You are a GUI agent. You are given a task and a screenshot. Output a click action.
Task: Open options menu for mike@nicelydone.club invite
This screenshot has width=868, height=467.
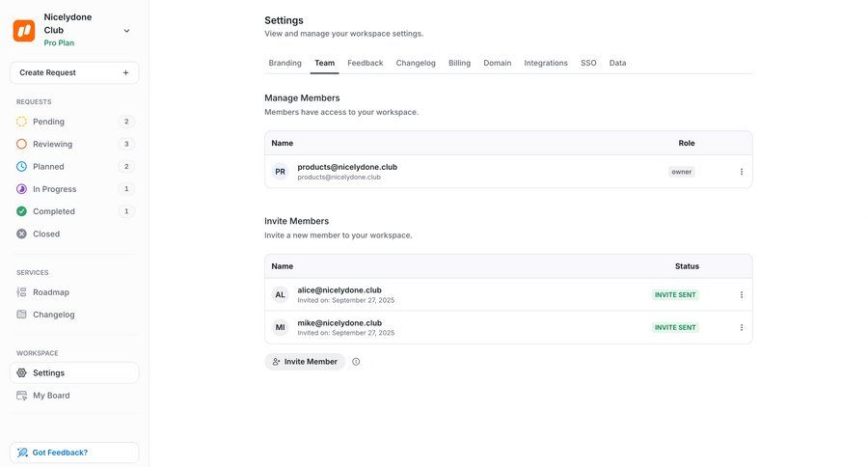tap(742, 327)
